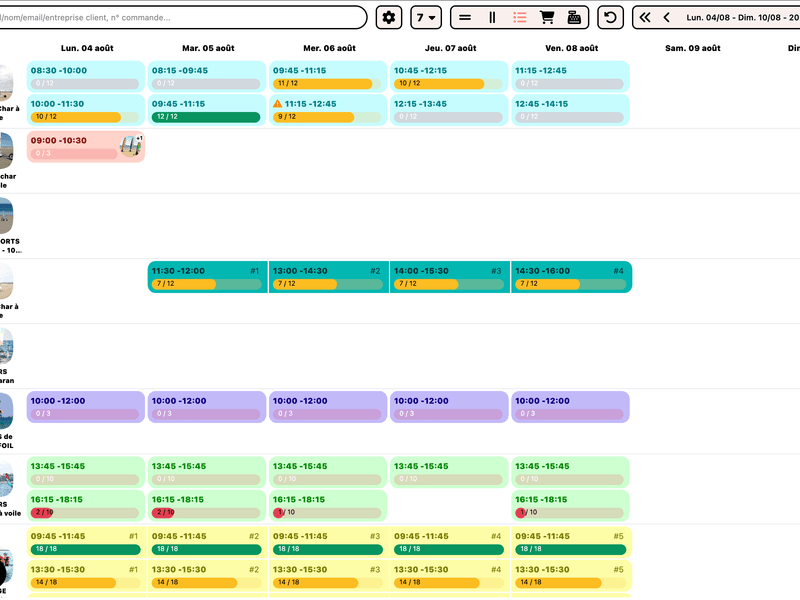Screen dimensions: 800x600
Task: Click the cash register icon in the toolbar
Action: 576,17
